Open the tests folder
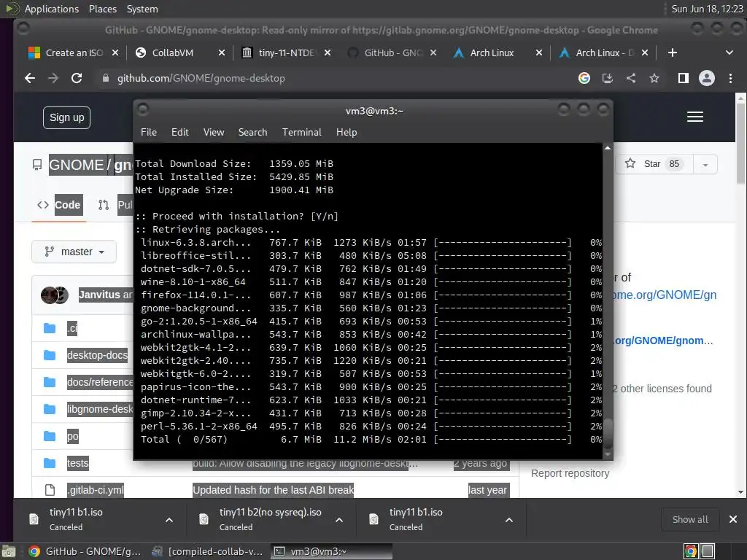Viewport: 747px width, 560px height. 77,463
